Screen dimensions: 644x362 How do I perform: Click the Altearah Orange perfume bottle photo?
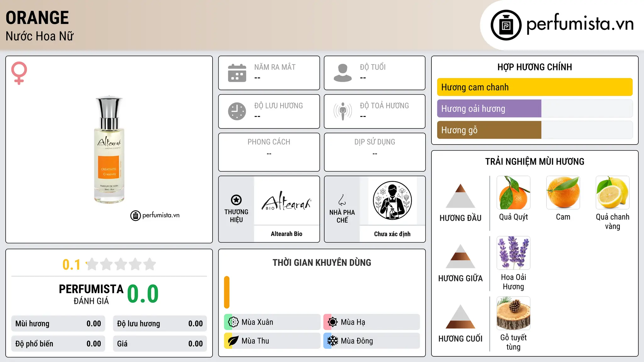109,149
